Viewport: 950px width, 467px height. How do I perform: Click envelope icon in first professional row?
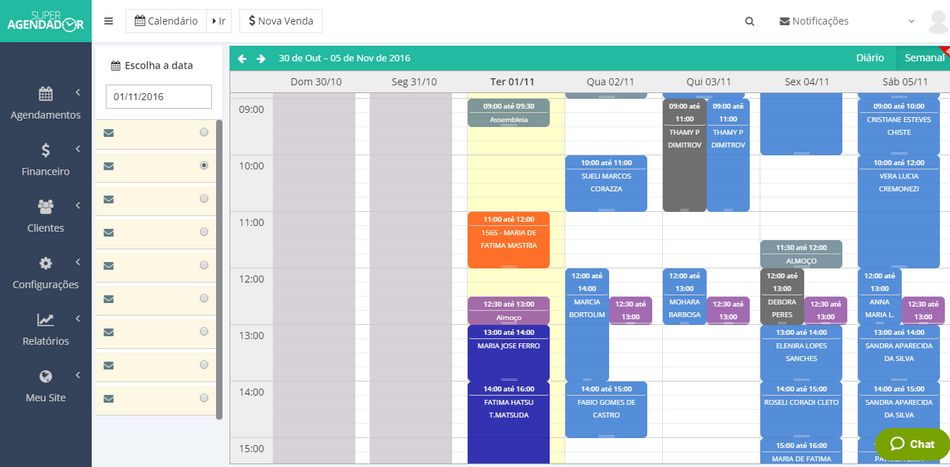[108, 133]
